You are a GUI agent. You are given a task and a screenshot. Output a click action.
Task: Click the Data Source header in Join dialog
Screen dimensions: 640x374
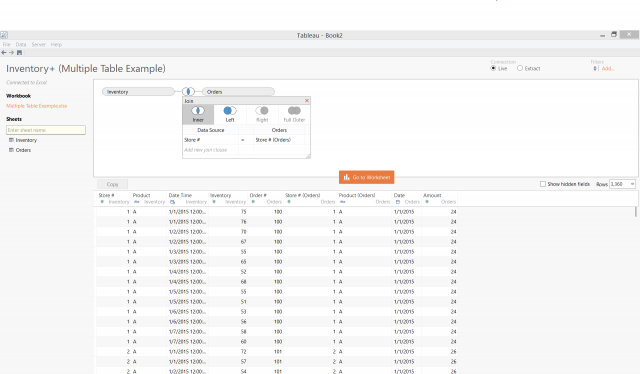click(211, 130)
